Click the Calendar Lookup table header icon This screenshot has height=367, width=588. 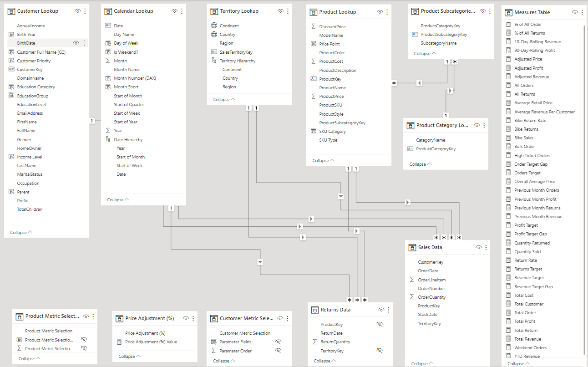108,11
